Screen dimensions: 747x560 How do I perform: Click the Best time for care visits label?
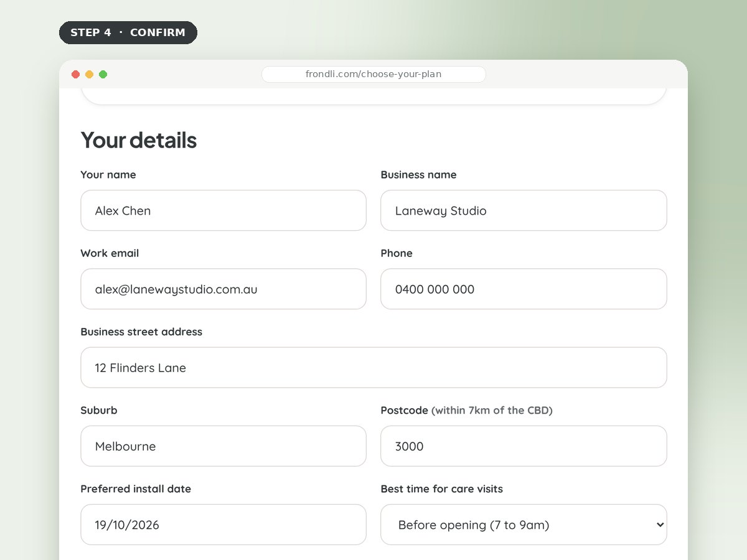coord(442,488)
